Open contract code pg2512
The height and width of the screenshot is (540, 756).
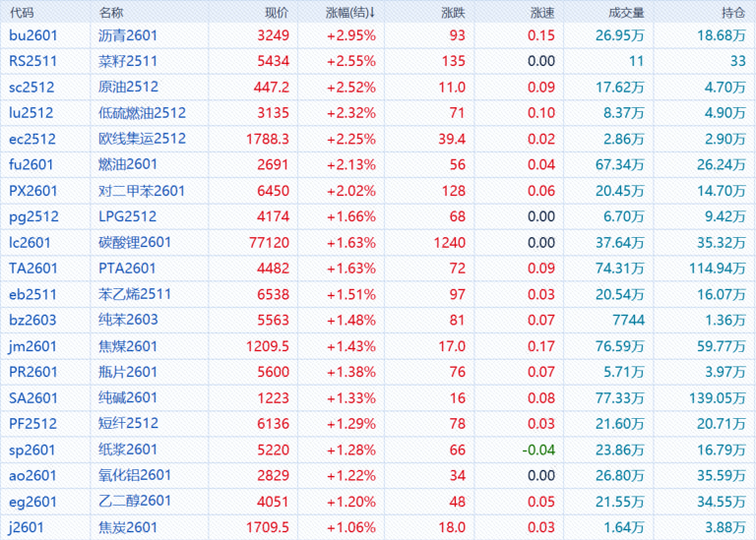coord(33,216)
